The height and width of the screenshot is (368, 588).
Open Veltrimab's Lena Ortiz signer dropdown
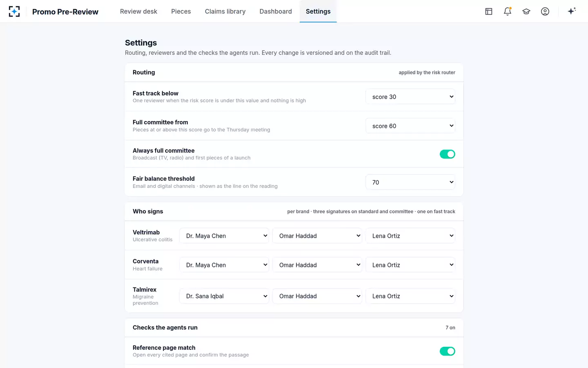(x=410, y=236)
